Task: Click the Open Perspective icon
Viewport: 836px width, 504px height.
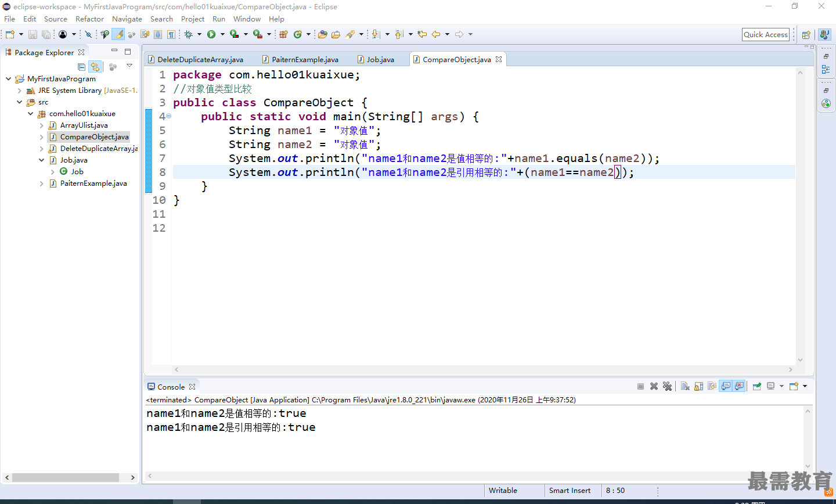Action: point(806,35)
